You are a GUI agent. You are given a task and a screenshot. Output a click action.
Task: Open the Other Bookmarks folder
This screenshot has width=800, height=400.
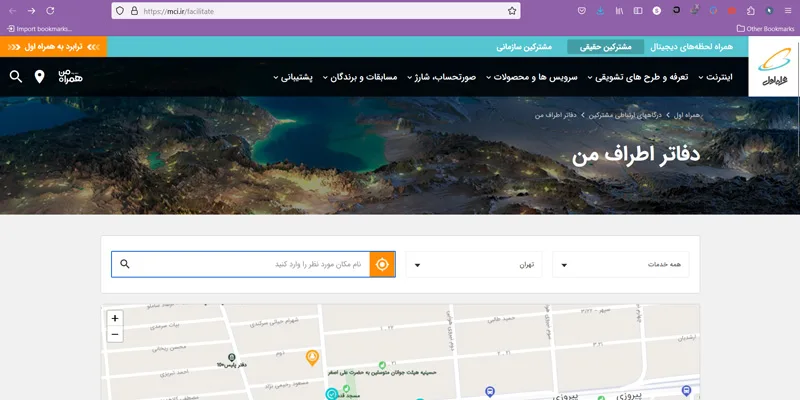[765, 29]
